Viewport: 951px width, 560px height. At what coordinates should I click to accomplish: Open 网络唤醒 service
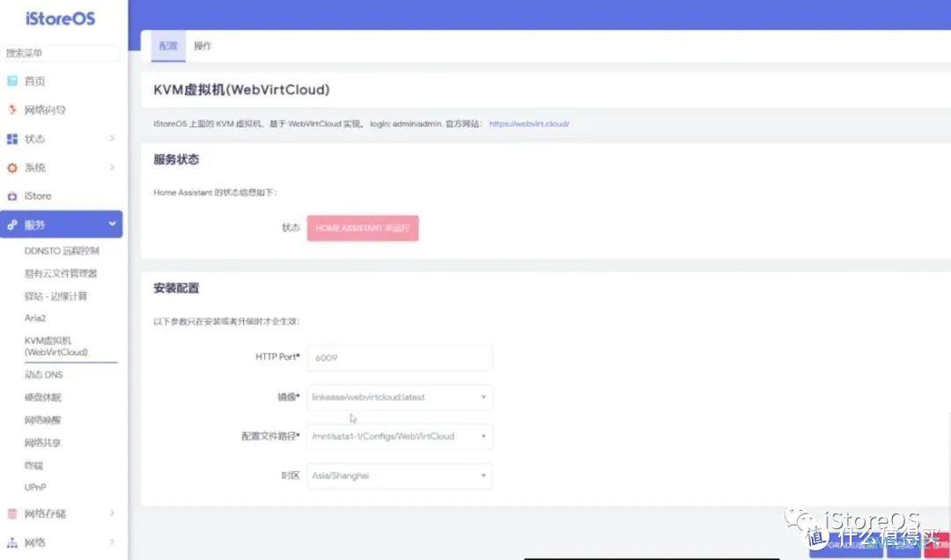point(42,421)
